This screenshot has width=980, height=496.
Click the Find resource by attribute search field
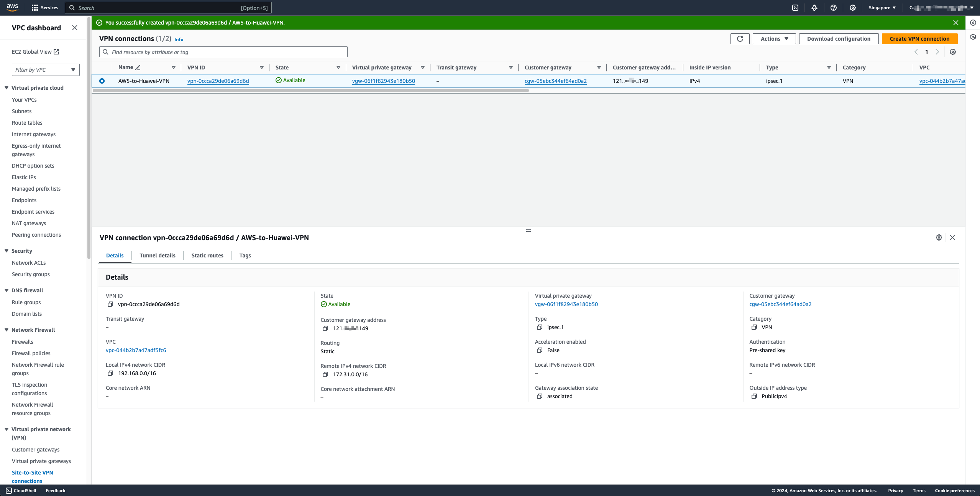223,52
